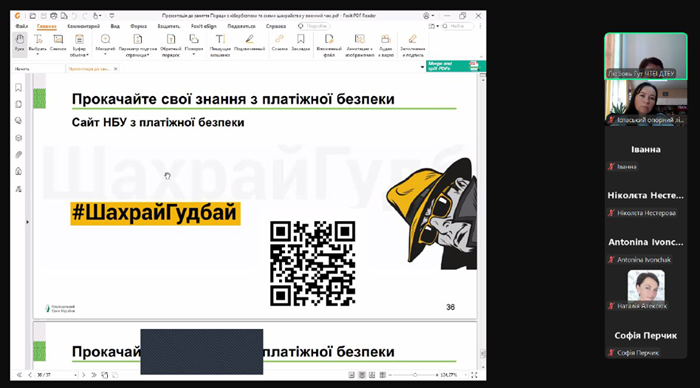Adjust the zoom slider in status bar
Viewport: 700px width, 388px height.
pos(414,375)
